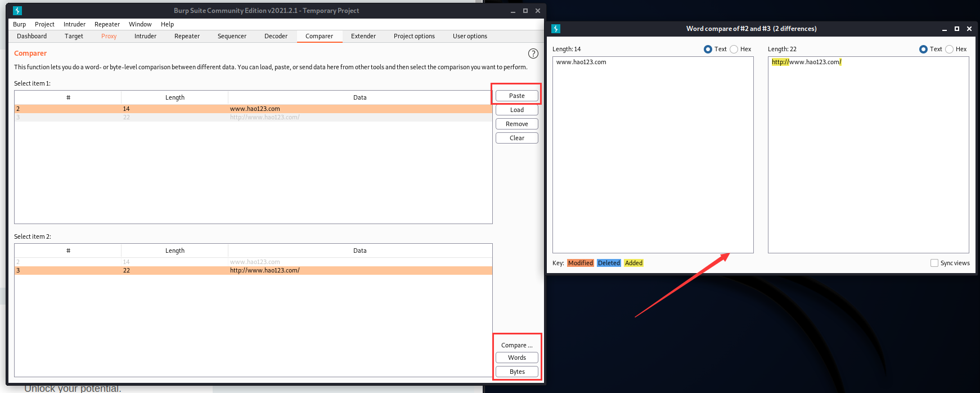Select item 3 row in Select item 2 table
Viewport: 980px width, 393px height.
[253, 270]
